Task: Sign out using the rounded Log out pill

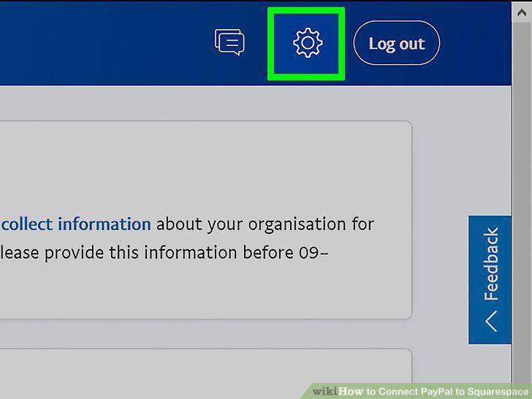Action: pos(397,42)
